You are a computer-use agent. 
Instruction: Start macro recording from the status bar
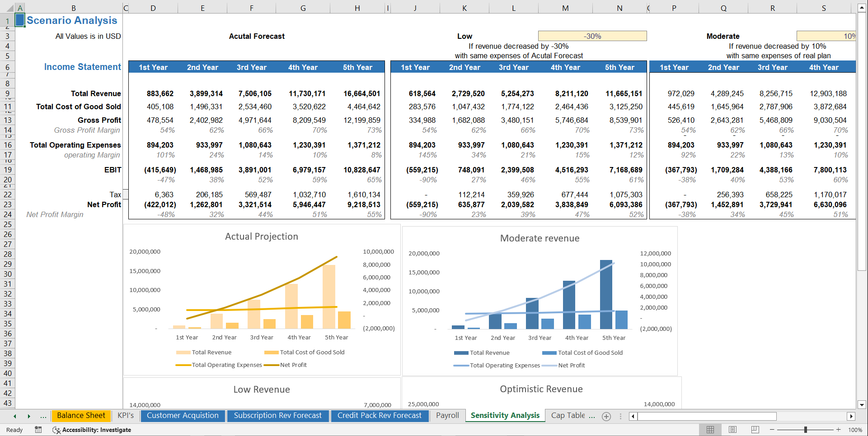38,430
